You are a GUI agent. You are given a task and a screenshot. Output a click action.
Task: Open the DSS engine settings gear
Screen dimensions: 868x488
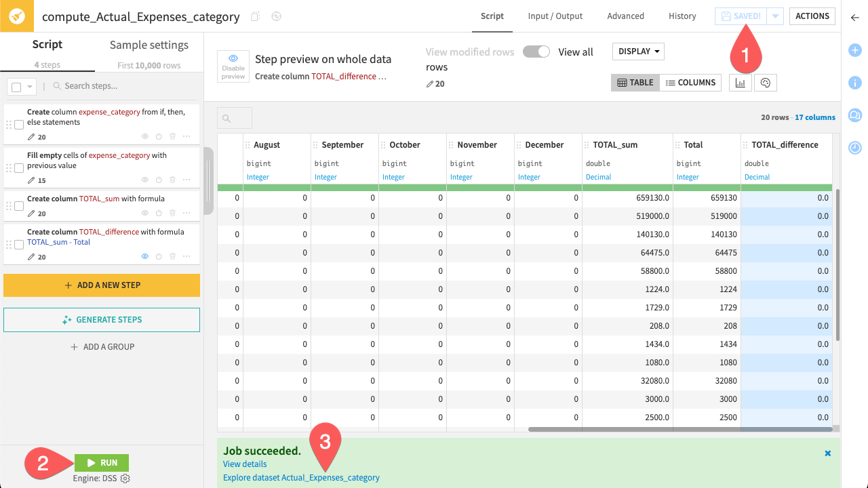click(124, 478)
